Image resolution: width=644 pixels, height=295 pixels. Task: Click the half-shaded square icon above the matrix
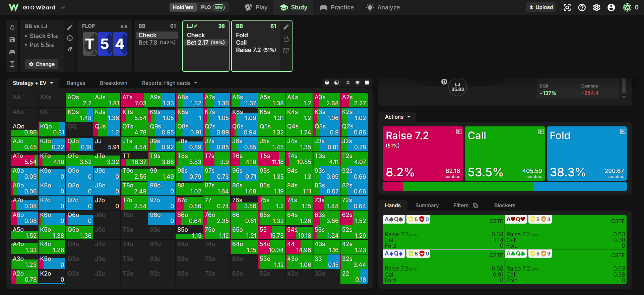click(x=336, y=83)
